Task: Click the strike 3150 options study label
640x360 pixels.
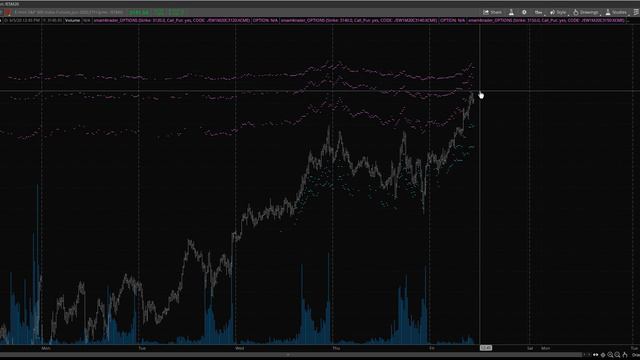Action: 546,20
